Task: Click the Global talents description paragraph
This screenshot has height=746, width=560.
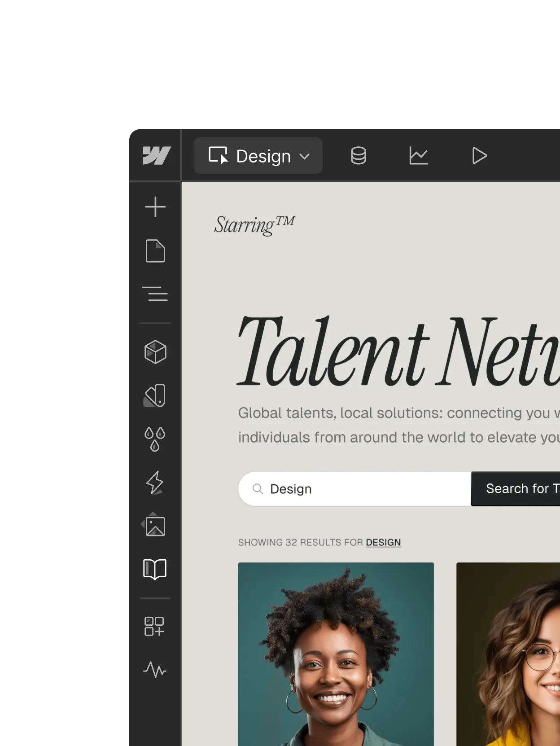Action: click(x=399, y=425)
